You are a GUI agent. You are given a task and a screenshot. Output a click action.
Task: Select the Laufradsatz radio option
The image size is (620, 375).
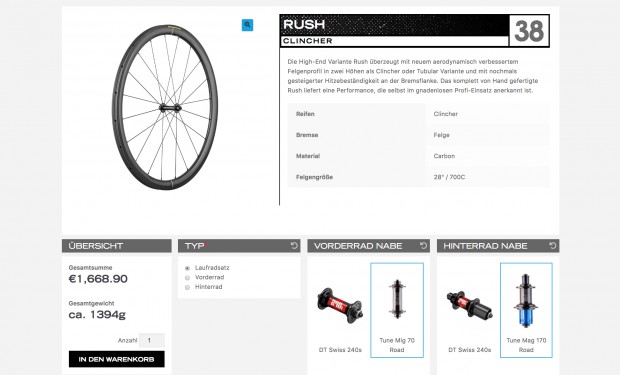click(187, 268)
